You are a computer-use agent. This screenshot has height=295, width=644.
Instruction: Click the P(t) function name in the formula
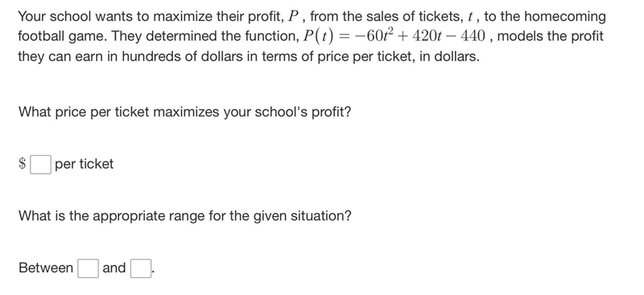tap(318, 37)
